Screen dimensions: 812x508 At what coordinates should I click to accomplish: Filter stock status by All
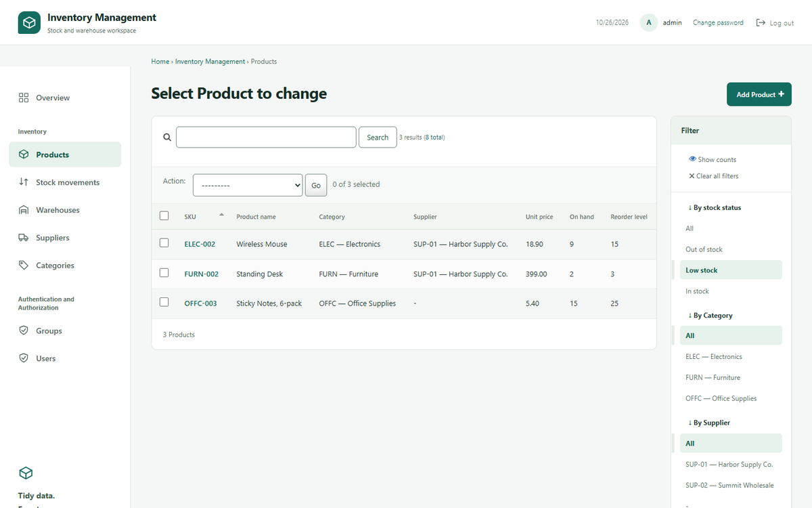coord(731,228)
